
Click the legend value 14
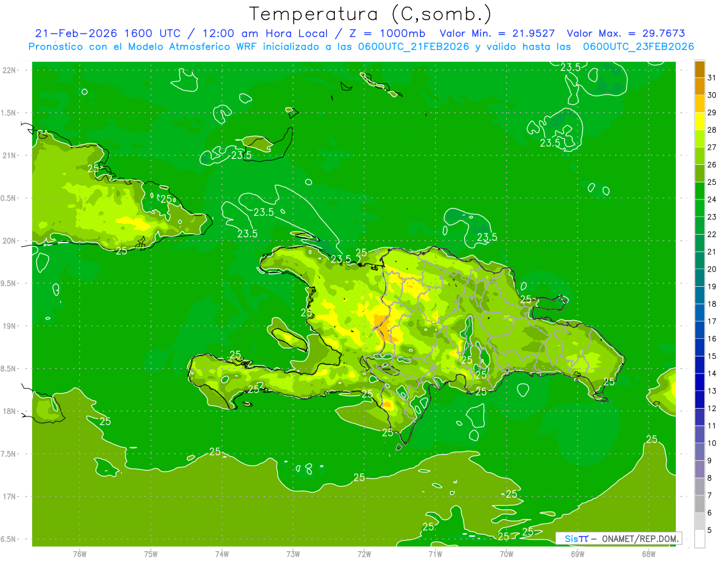click(x=712, y=373)
